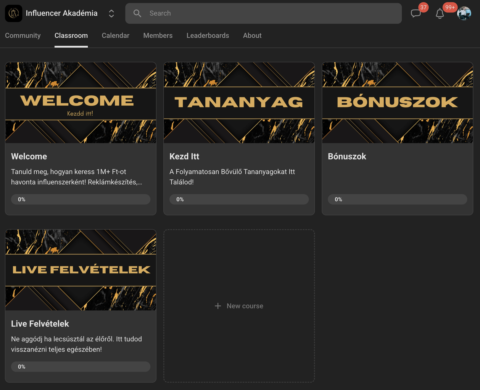Click the Live Felvételek progress bar

point(81,367)
